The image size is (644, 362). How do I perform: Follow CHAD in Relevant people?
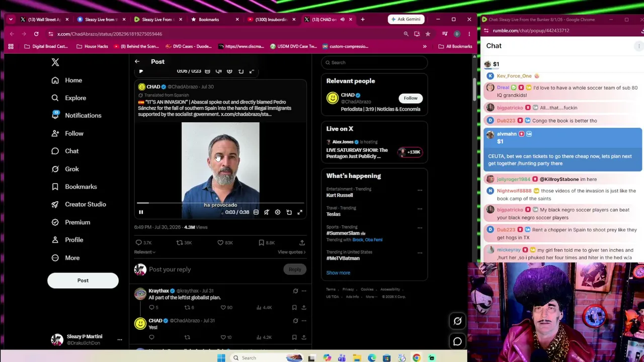[411, 98]
